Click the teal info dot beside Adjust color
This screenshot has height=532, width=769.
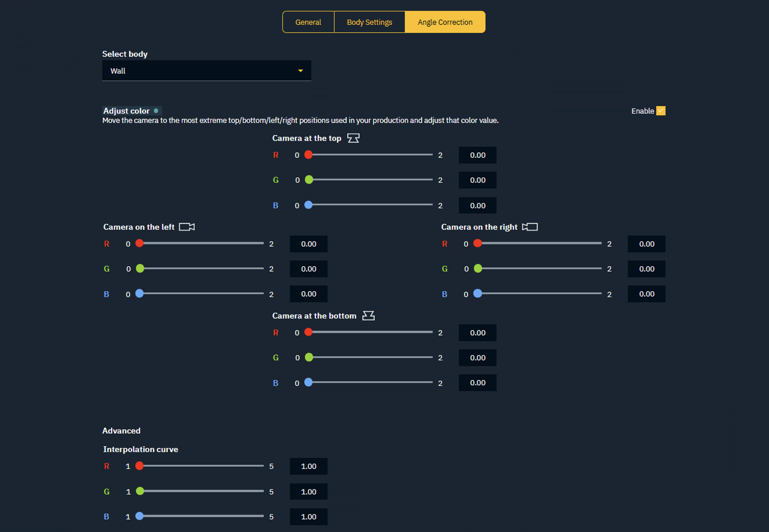pos(156,111)
